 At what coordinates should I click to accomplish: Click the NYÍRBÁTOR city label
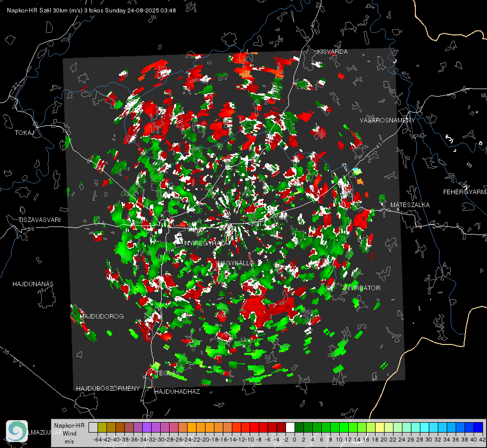pos(363,288)
